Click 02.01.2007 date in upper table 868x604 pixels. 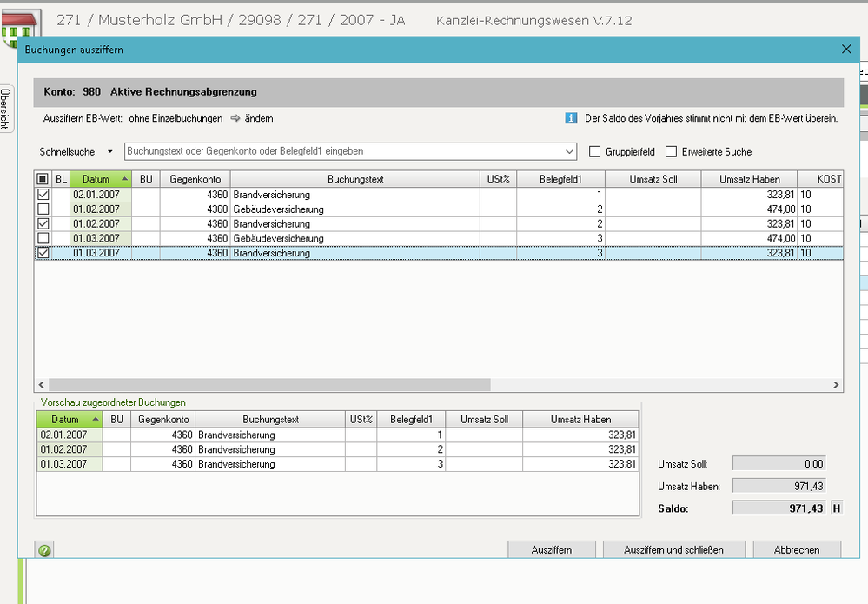[96, 195]
